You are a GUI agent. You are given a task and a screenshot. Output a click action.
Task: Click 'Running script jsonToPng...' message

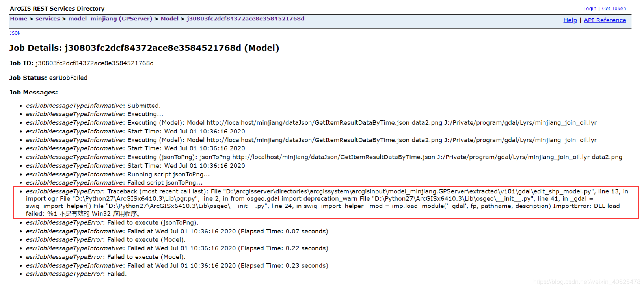(118, 174)
